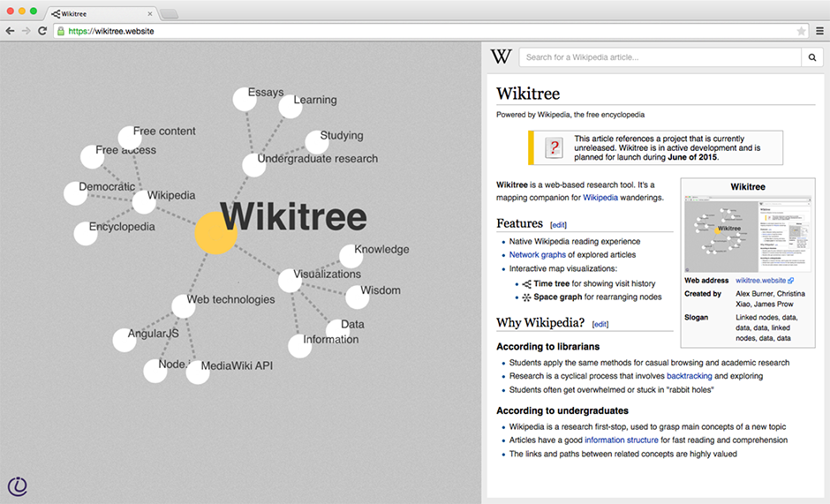Viewport: 830px width, 504px height.
Task: Click 'Created by' infobox label
Action: click(703, 294)
